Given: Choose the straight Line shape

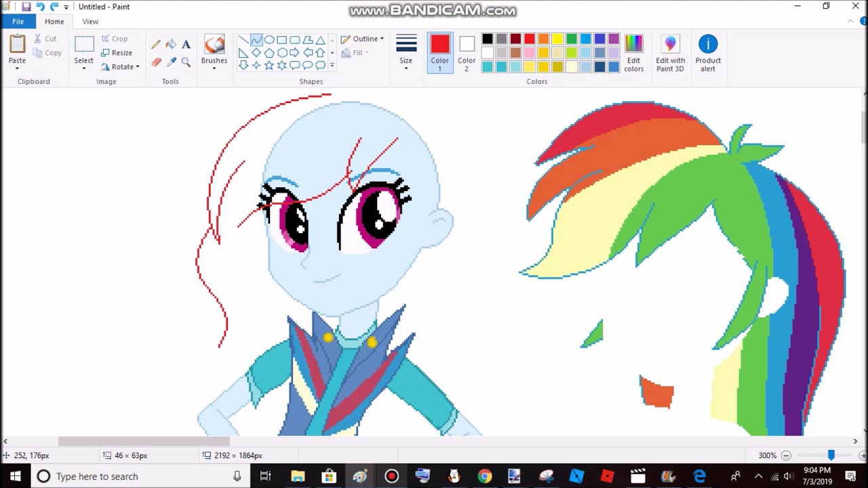Looking at the screenshot, I should coord(243,40).
